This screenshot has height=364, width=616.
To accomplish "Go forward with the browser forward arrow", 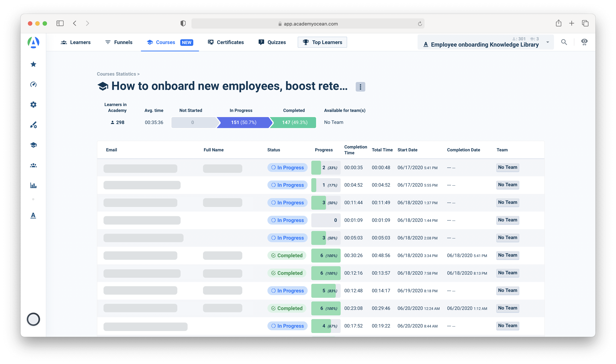I will point(88,23).
